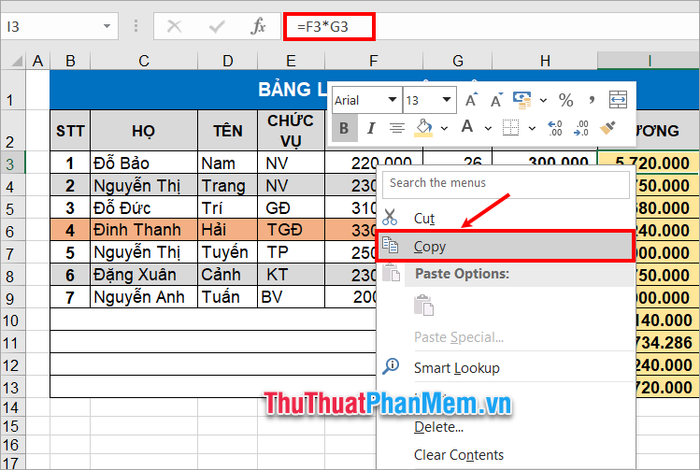Choose Copy from the context menu
The width and height of the screenshot is (700, 470).
click(x=430, y=246)
